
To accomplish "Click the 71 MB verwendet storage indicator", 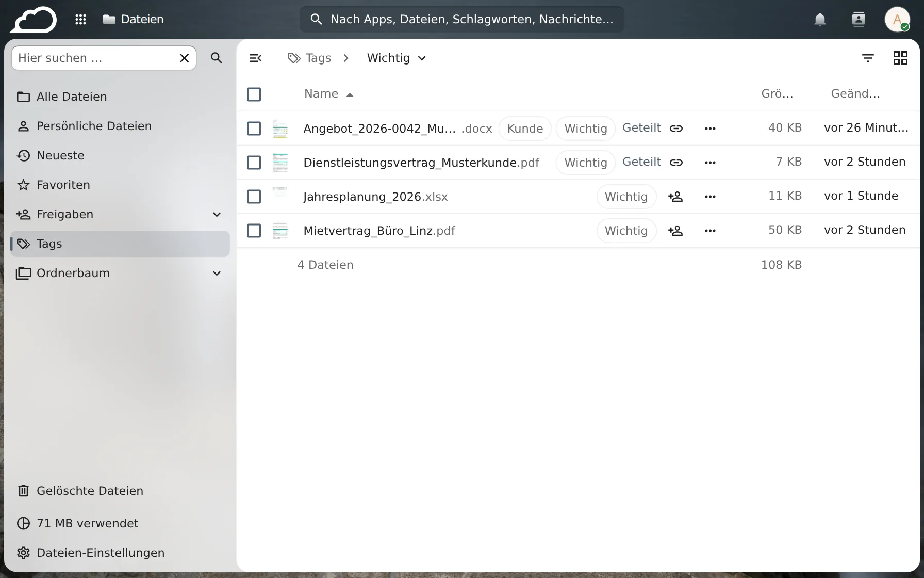I will (x=120, y=524).
